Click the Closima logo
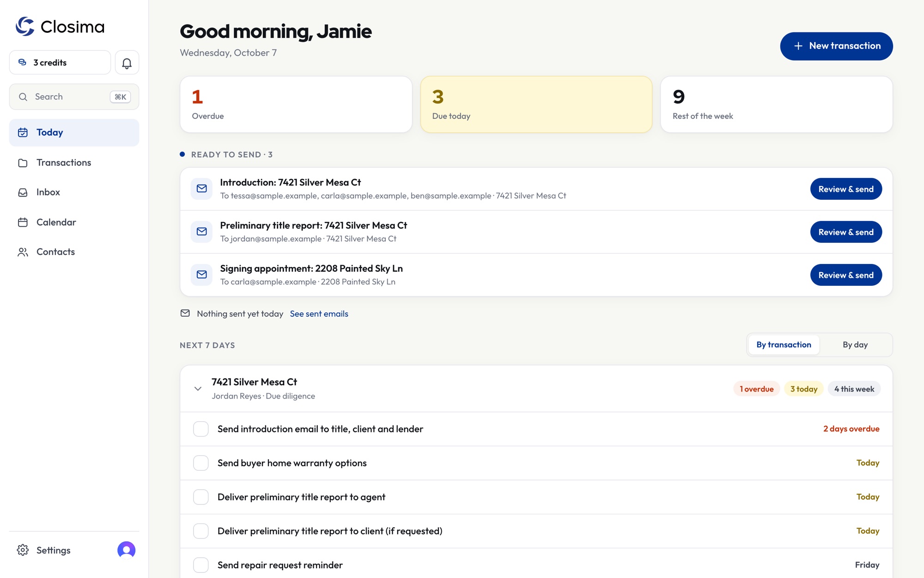The width and height of the screenshot is (924, 578). pos(60,26)
